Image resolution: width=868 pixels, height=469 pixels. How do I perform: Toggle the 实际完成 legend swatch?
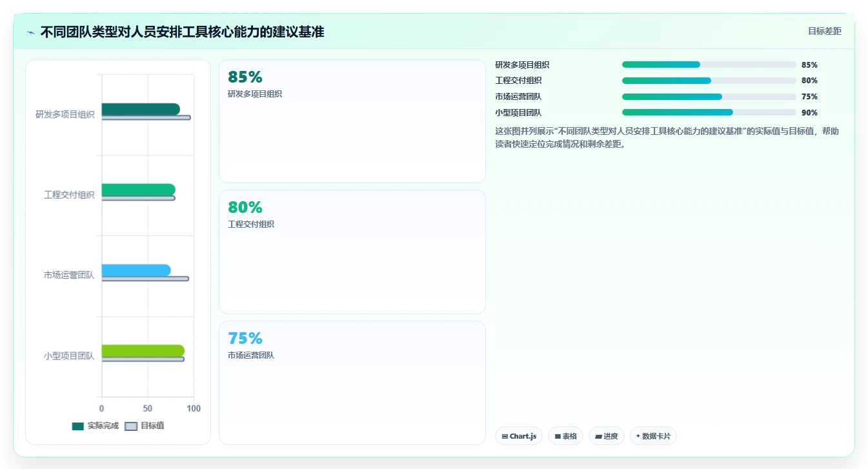(x=78, y=426)
